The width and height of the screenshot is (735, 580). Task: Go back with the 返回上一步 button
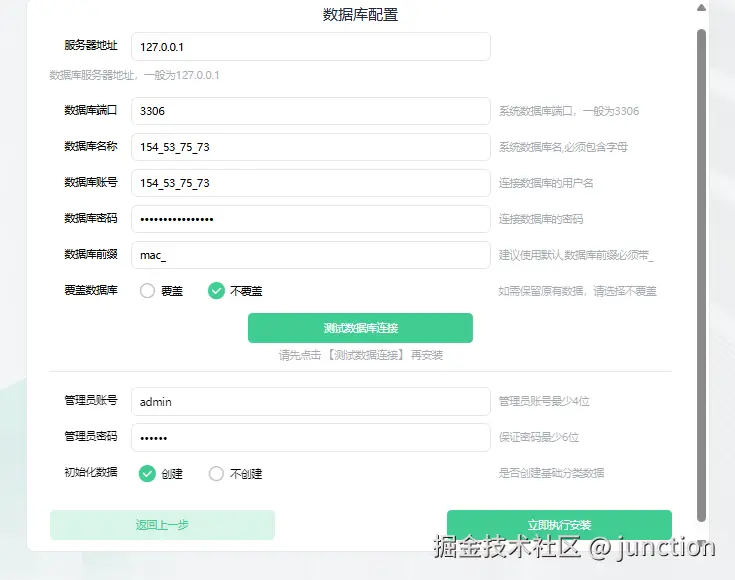pyautogui.click(x=162, y=525)
